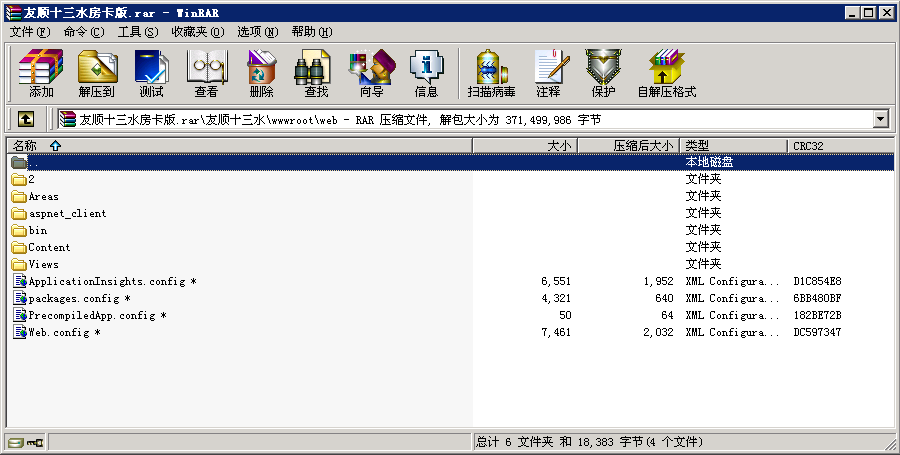Open the 向导 (Wizard) tool
This screenshot has width=900, height=455.
click(x=371, y=72)
